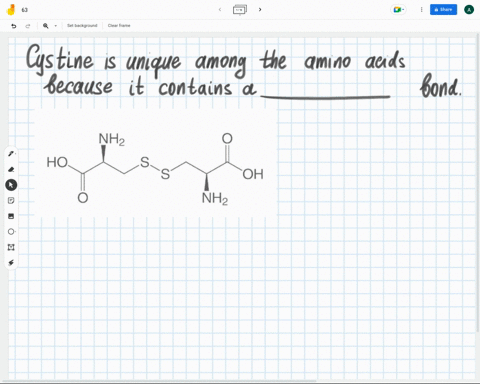Click the zoom magnifier icon
480x384 pixels.
[x=46, y=26]
